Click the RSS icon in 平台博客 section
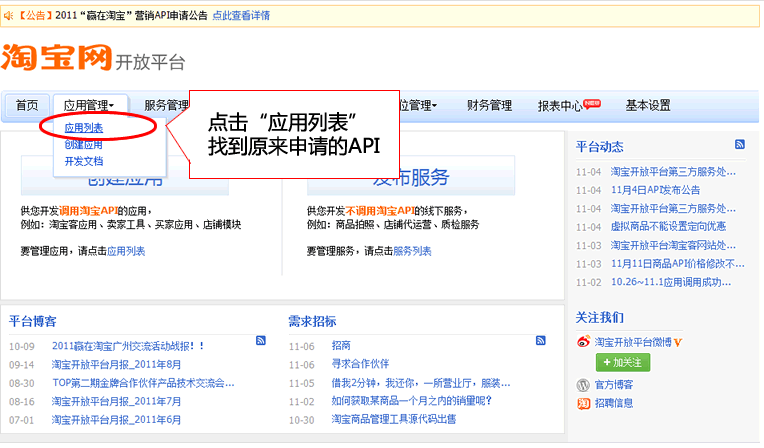The height and width of the screenshot is (448, 764). [261, 340]
